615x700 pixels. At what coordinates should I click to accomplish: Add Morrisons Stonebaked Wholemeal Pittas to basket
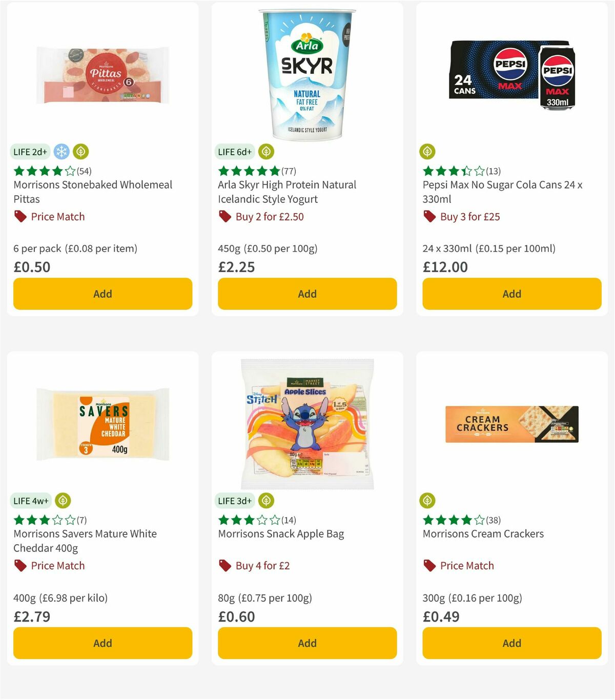click(x=102, y=294)
